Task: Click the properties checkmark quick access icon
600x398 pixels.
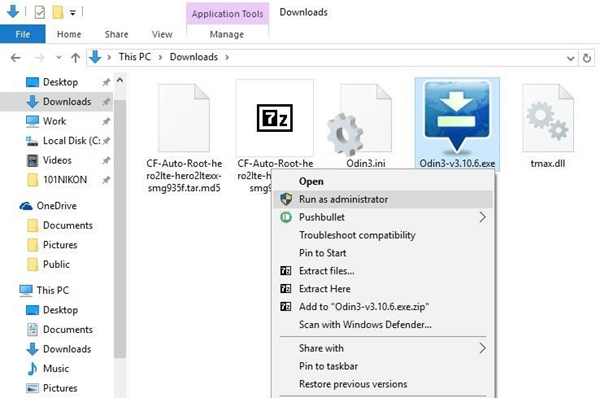Action: [x=40, y=12]
